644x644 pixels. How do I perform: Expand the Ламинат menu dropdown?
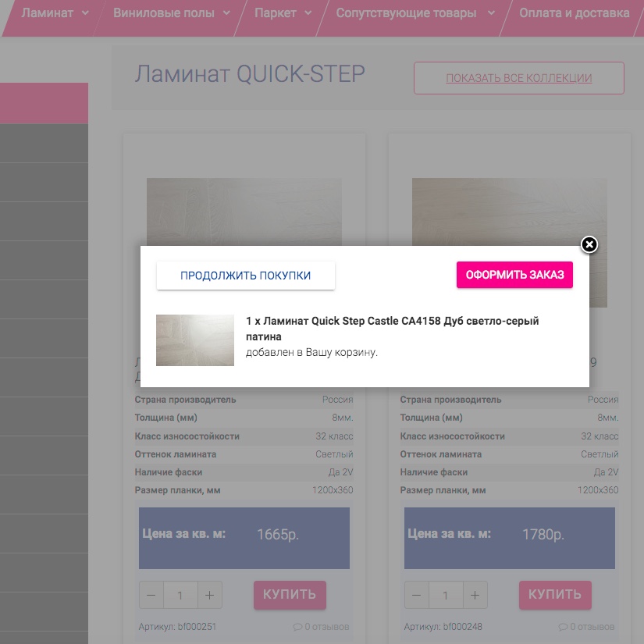(x=55, y=13)
